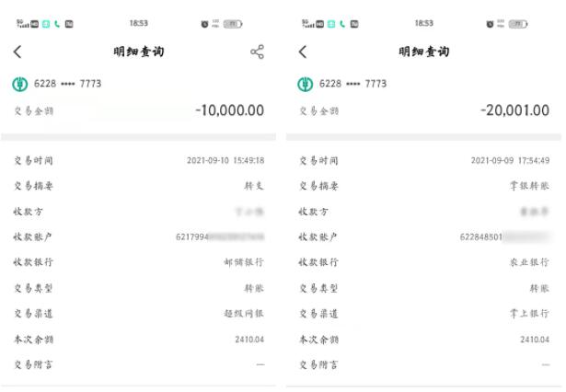Tap the timestamp 2021-09-09 17:54:49
The width and height of the screenshot is (566, 392).
[510, 160]
